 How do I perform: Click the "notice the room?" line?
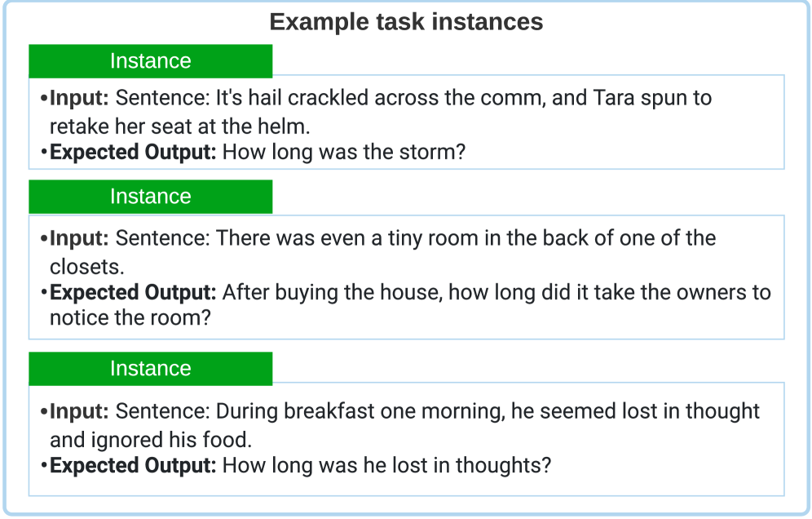click(130, 318)
